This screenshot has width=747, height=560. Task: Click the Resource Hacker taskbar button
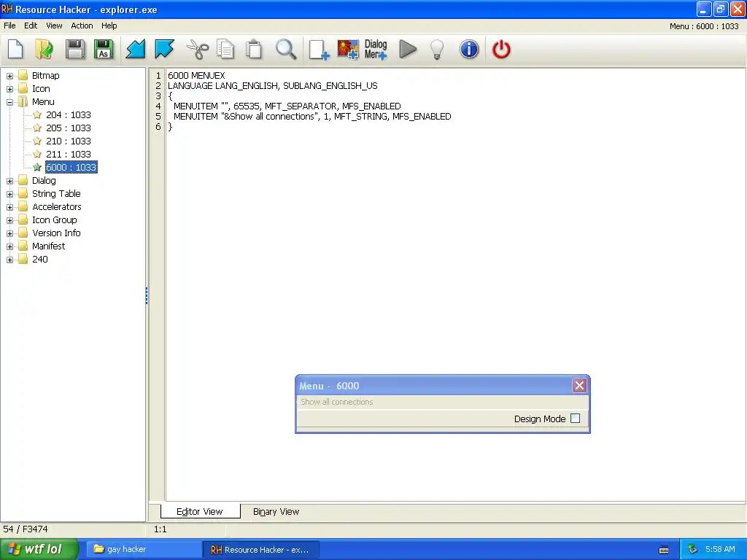[x=261, y=550]
